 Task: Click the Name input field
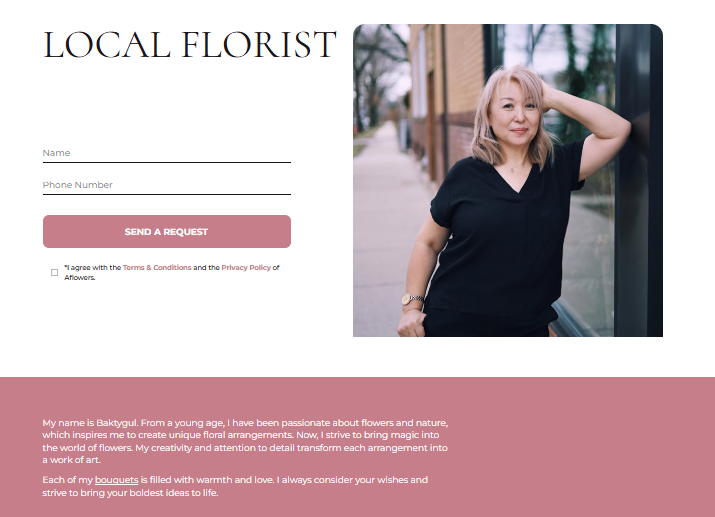pos(166,153)
